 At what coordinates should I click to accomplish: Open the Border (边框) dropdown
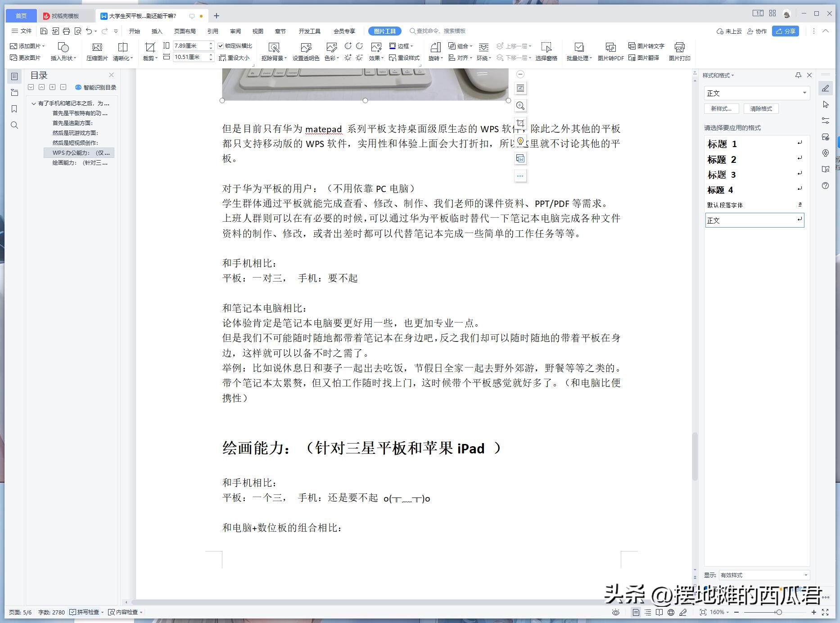[x=401, y=46]
